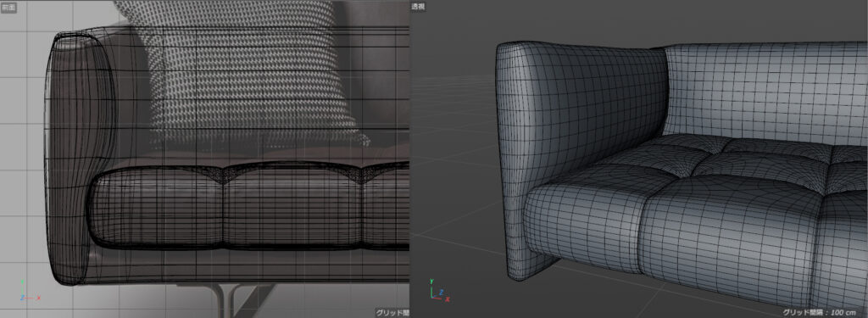Open the 透視 perspective view label menu
Viewport: 868px width, 318px height.
point(418,7)
